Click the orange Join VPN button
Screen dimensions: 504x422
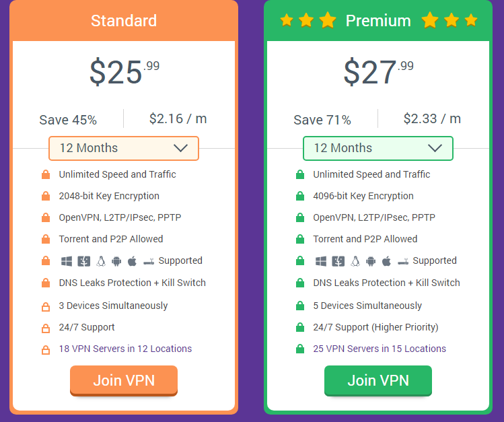124,380
